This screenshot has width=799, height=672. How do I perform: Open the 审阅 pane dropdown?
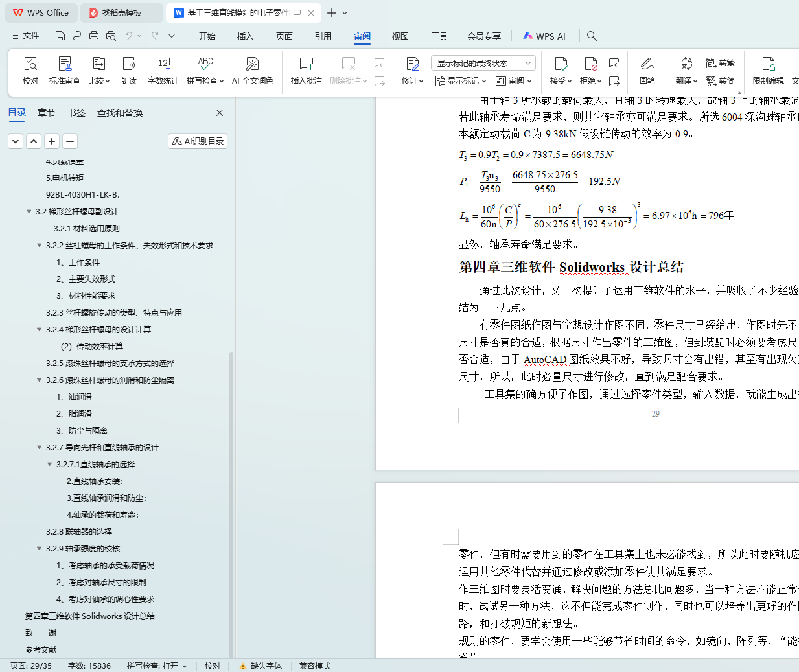point(513,81)
